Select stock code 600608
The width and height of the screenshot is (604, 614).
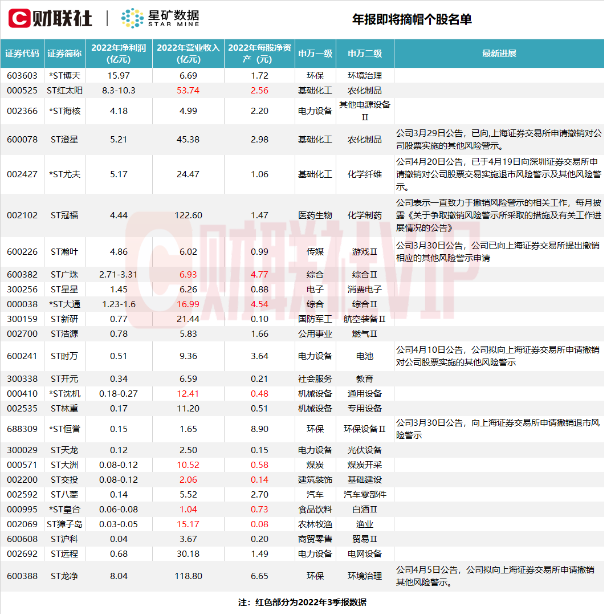tap(22, 539)
